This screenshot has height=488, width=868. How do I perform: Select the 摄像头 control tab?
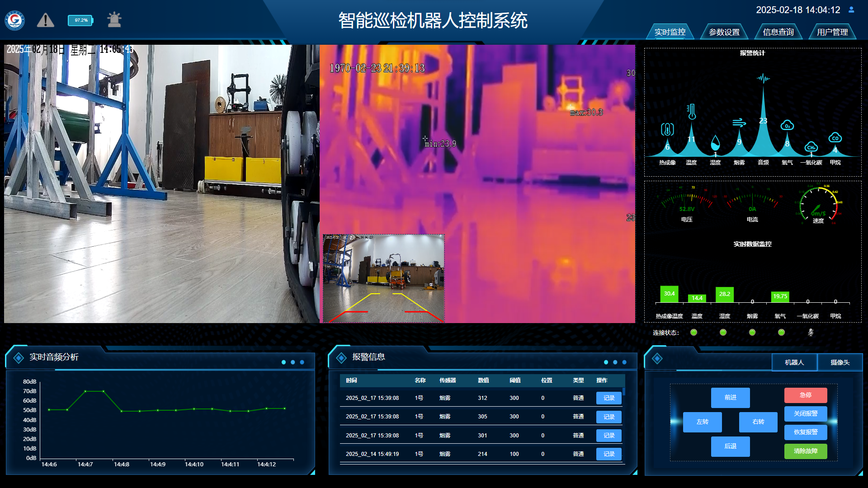(x=840, y=362)
